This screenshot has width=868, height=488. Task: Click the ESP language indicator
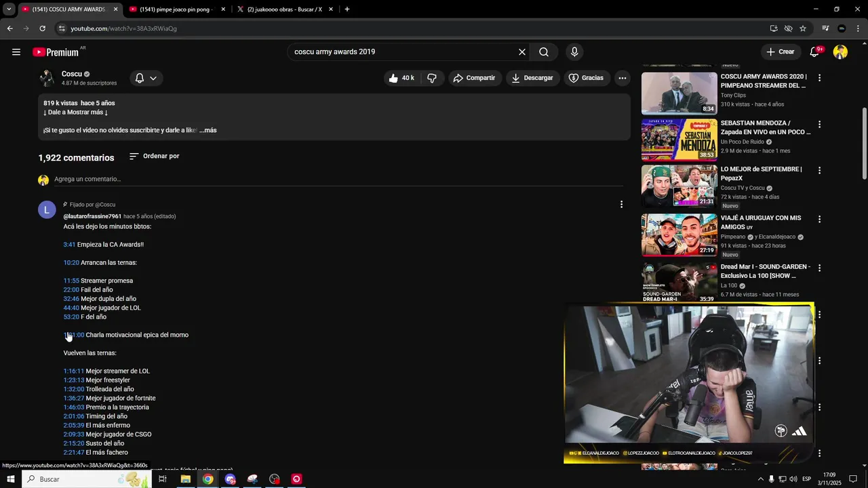coord(807,479)
